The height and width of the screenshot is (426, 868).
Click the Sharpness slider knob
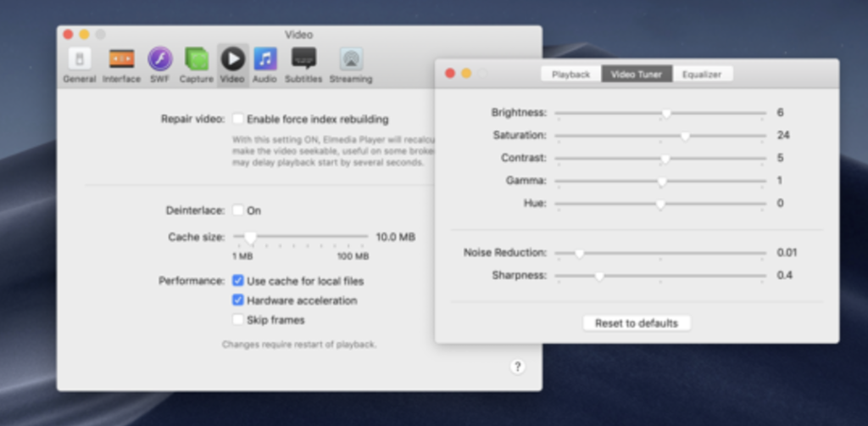(x=599, y=277)
